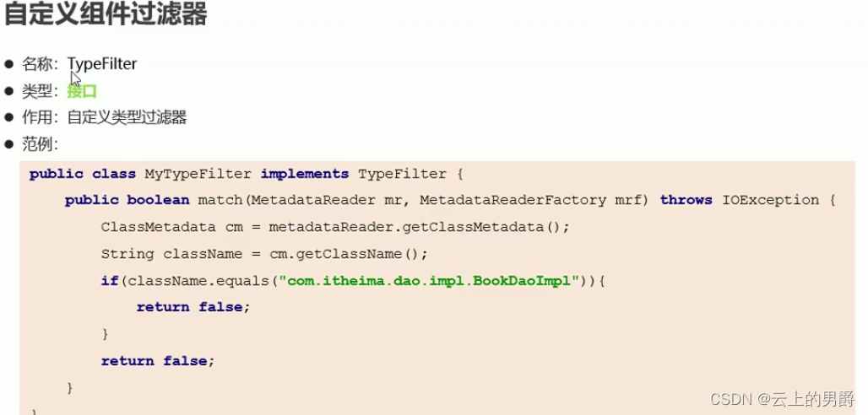Click IOException in method signature
This screenshot has width=868, height=415.
pyautogui.click(x=771, y=200)
